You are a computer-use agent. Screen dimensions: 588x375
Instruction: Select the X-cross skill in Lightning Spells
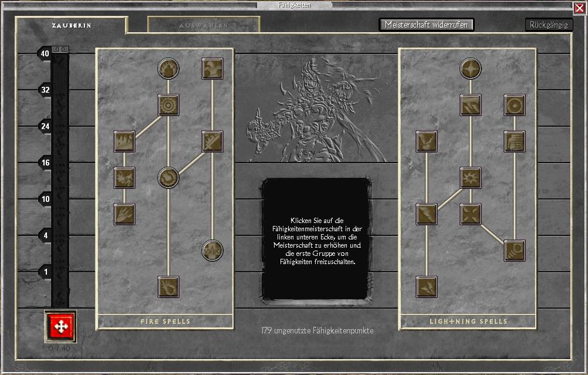click(x=471, y=214)
